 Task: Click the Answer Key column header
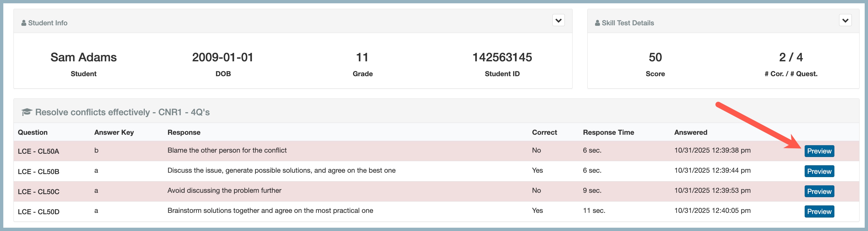click(x=114, y=132)
